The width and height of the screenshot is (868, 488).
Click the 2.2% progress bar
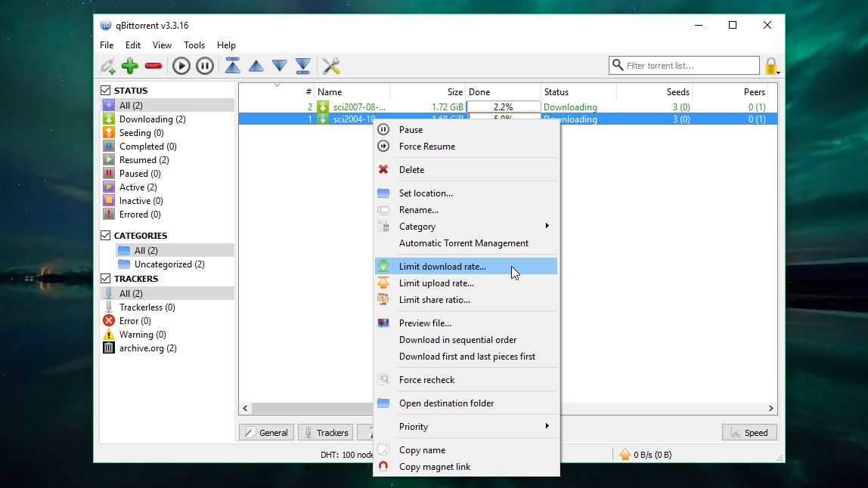tap(504, 107)
